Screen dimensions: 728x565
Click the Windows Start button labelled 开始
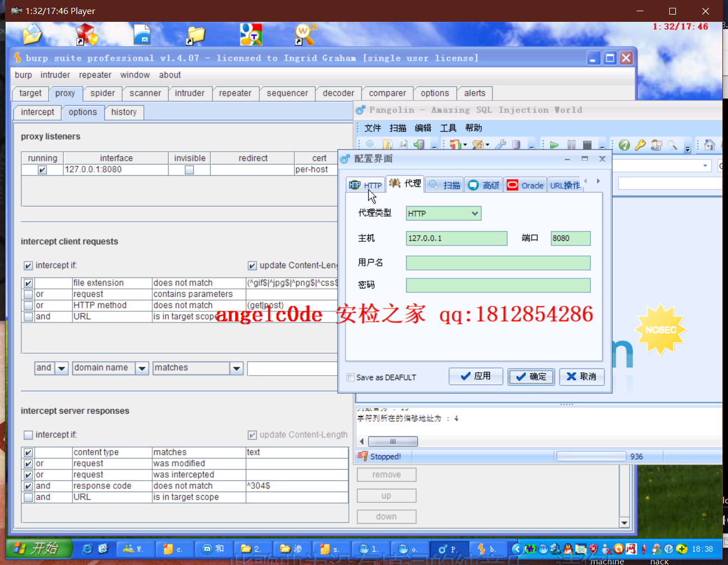pyautogui.click(x=39, y=548)
